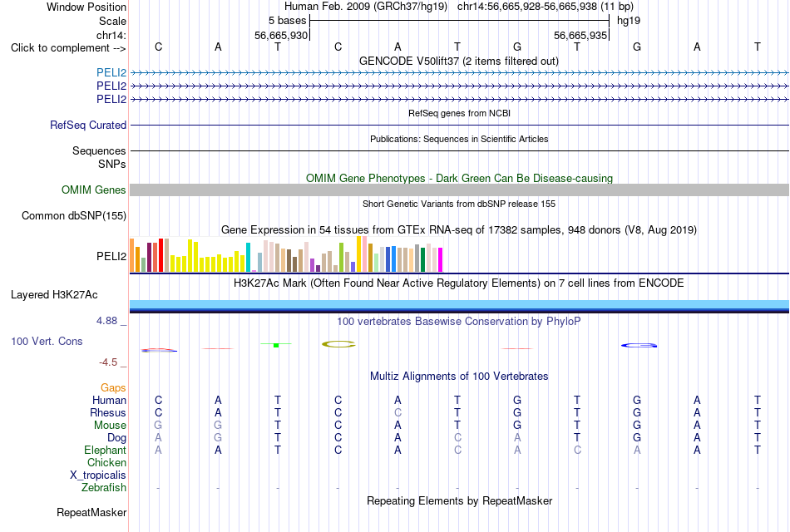Image resolution: width=790 pixels, height=532 pixels.
Task: Open the "Repeating Elements by RepeatMasker" track title
Action: pyautogui.click(x=459, y=500)
